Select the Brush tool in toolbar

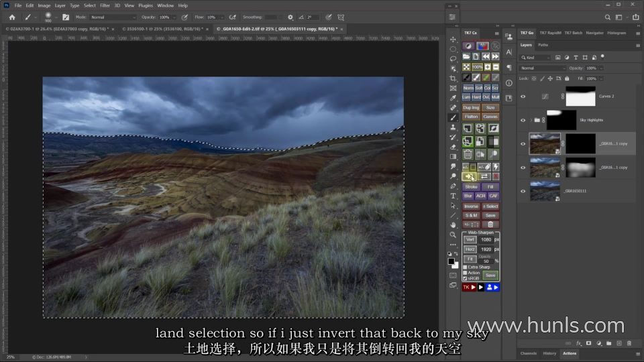click(x=453, y=117)
